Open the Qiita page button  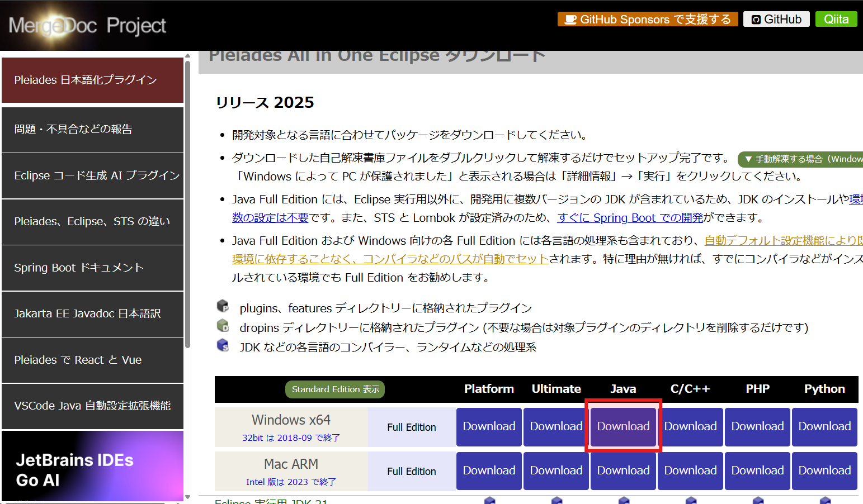[x=836, y=20]
